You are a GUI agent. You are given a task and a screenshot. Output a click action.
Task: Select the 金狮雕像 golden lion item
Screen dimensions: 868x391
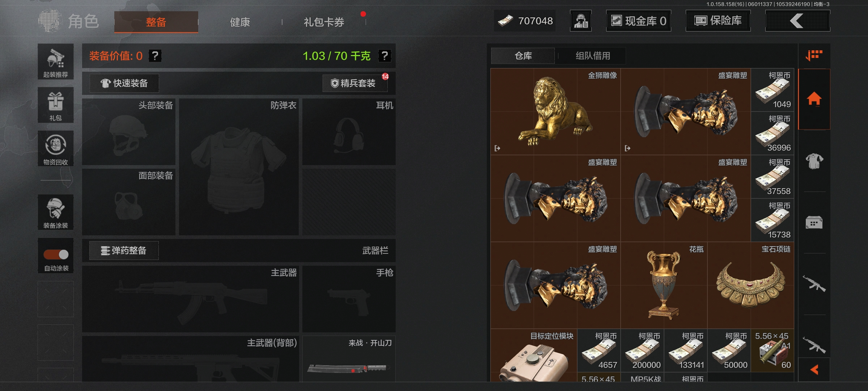click(x=556, y=112)
